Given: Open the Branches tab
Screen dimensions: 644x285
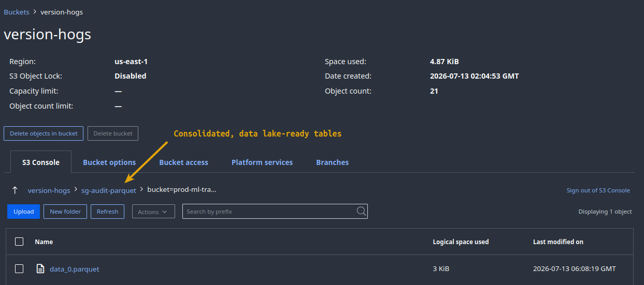Looking at the screenshot, I should tap(333, 162).
